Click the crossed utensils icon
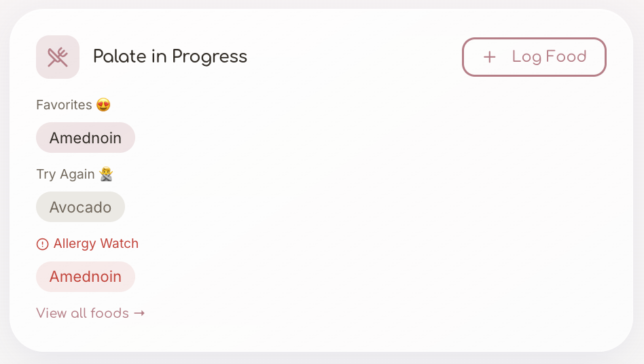Screen dimensions: 644x364 tap(58, 57)
